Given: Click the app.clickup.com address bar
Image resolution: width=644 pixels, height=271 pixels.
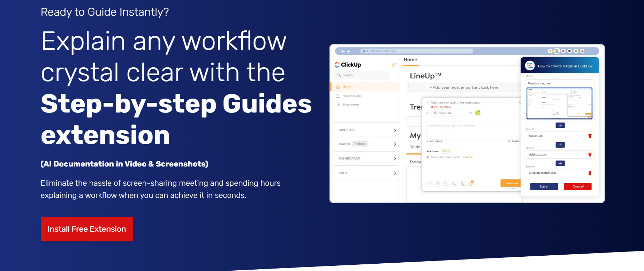Looking at the screenshot, I should pyautogui.click(x=417, y=51).
